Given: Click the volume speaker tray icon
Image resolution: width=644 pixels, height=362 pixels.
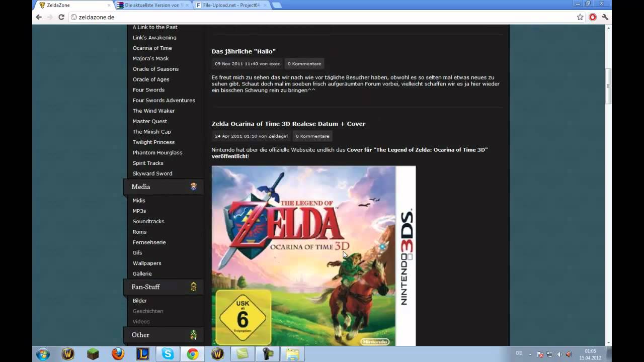Looking at the screenshot, I should [x=569, y=354].
